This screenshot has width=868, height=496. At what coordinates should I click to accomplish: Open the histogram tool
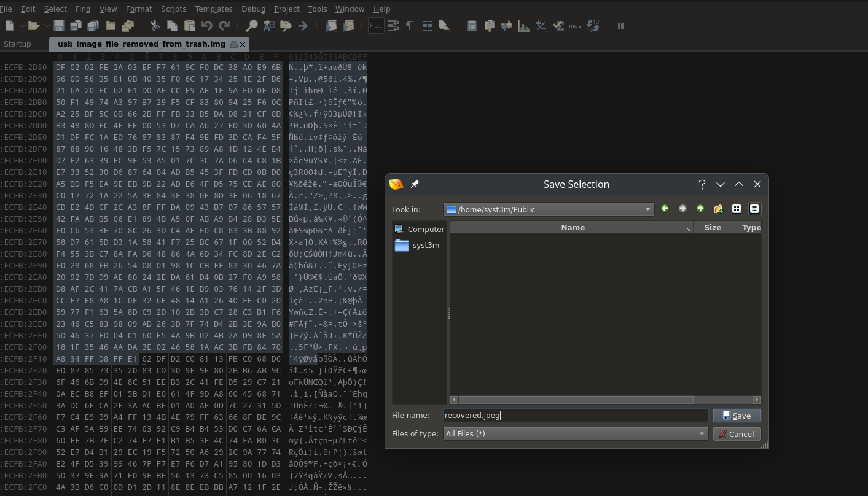(524, 26)
